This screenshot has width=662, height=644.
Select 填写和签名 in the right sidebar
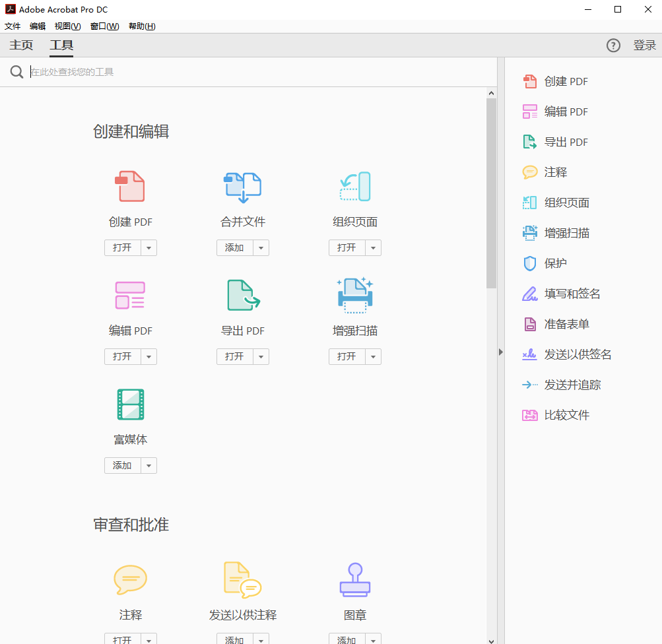click(561, 294)
